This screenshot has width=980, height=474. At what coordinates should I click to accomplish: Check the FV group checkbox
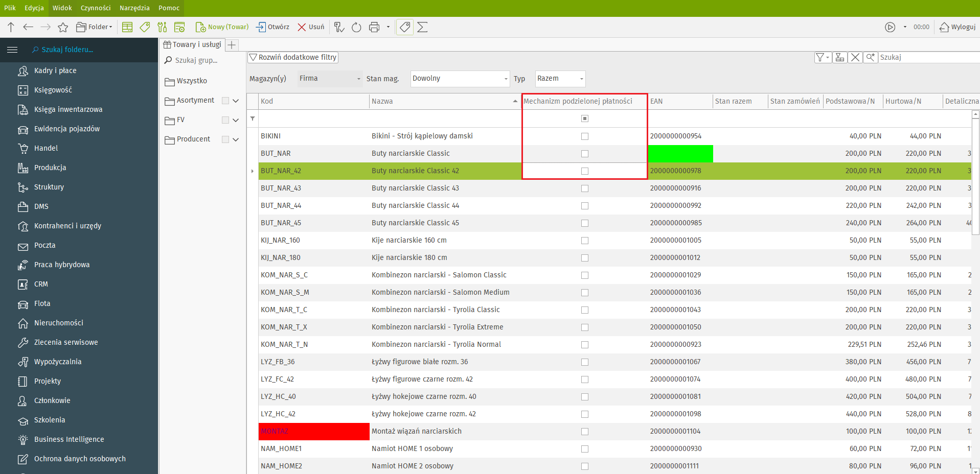(225, 120)
